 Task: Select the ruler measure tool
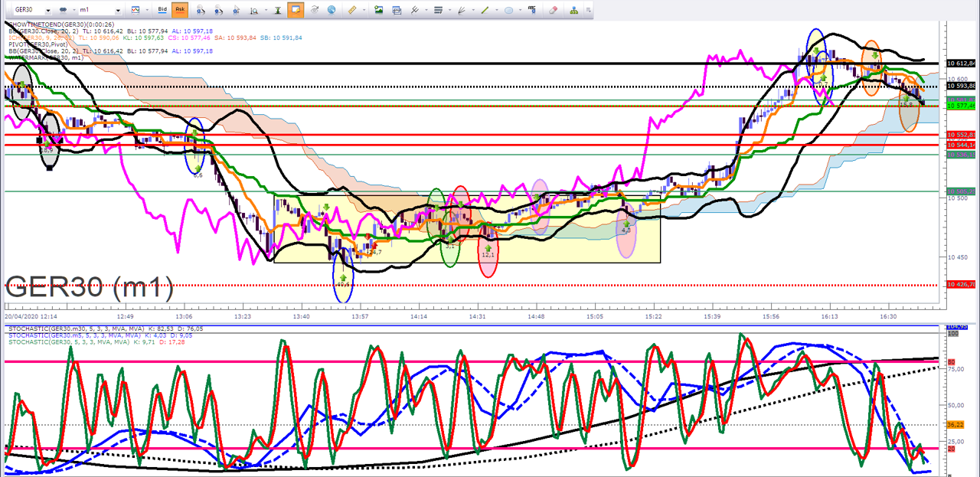(352, 10)
